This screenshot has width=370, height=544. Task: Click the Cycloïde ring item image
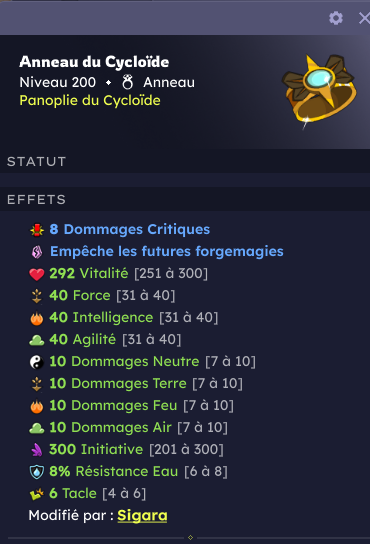coord(319,91)
